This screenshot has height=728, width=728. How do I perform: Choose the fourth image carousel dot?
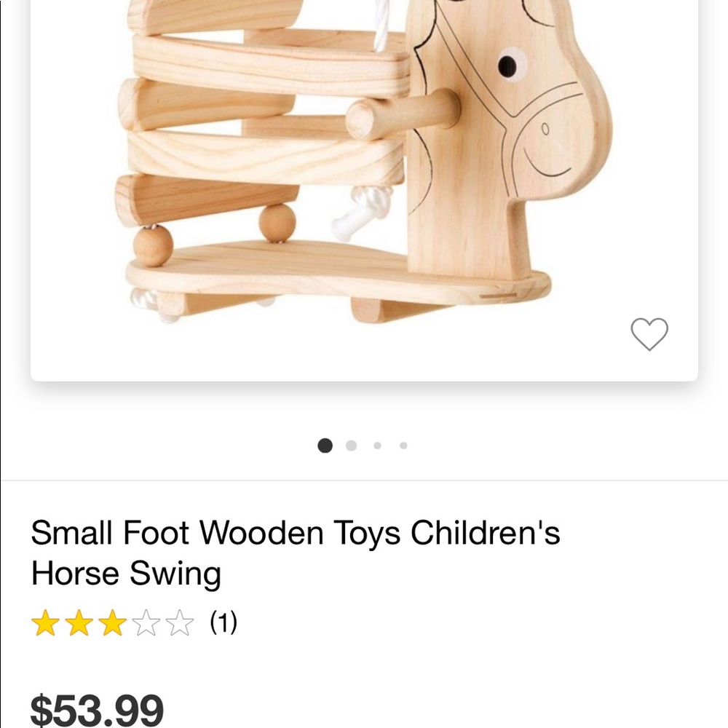[x=403, y=446]
